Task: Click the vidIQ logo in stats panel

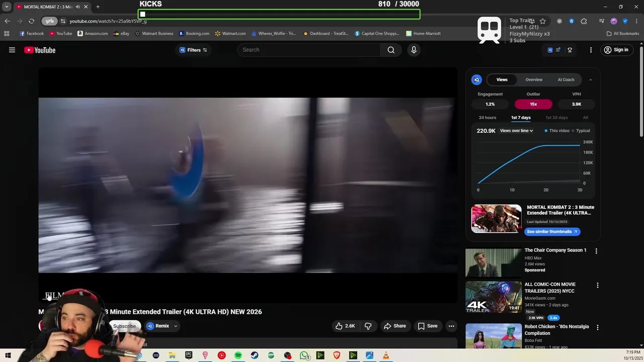Action: (x=476, y=79)
